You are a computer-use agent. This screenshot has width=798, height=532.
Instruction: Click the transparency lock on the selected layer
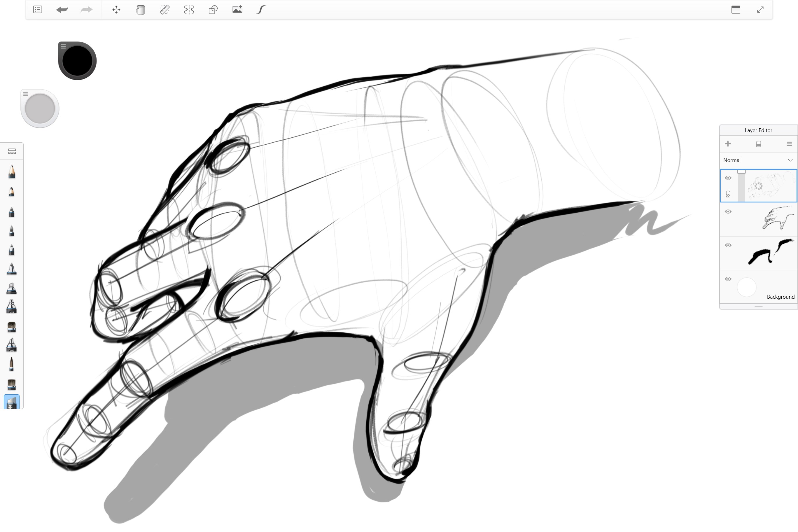[x=729, y=194]
